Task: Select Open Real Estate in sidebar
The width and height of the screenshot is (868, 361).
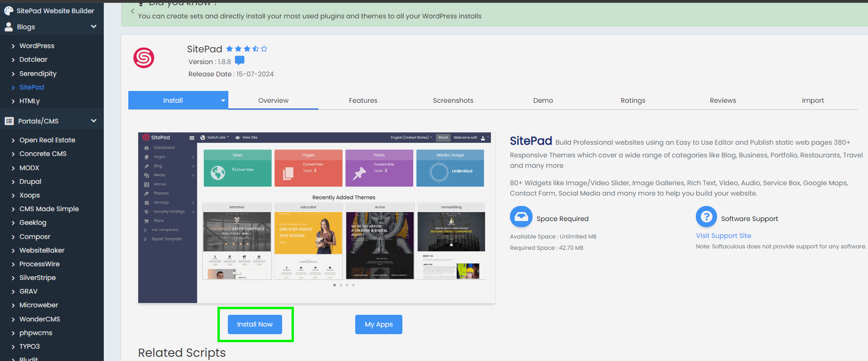Action: pyautogui.click(x=47, y=140)
